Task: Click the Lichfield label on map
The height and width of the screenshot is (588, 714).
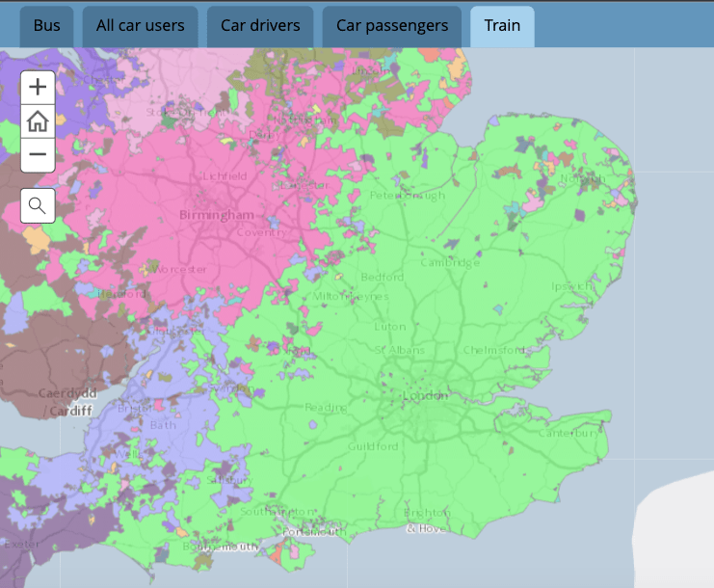Action: point(225,176)
